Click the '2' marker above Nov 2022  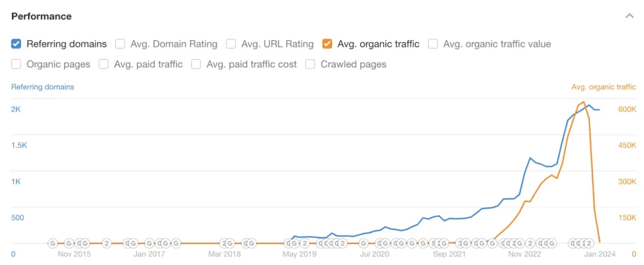[x=530, y=243]
